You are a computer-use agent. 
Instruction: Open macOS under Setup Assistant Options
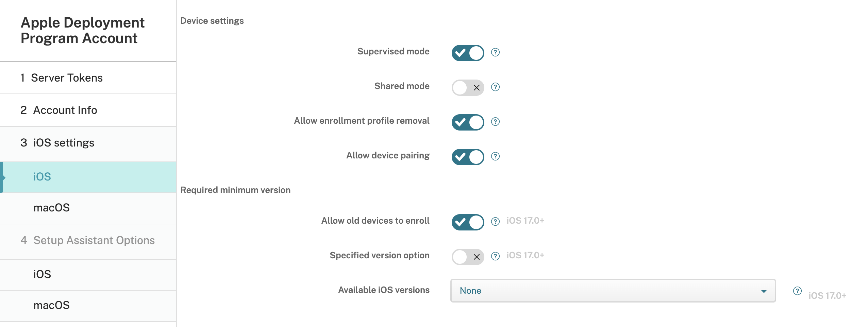click(51, 305)
